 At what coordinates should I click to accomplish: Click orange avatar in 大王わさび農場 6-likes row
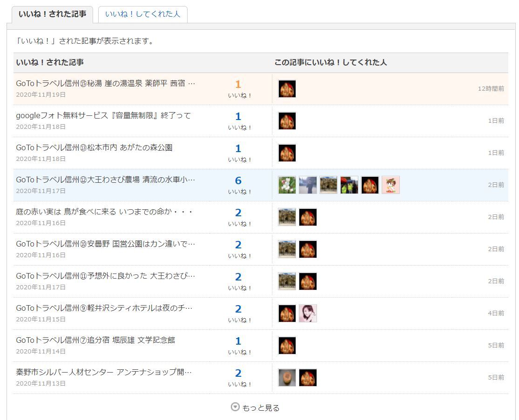[370, 185]
